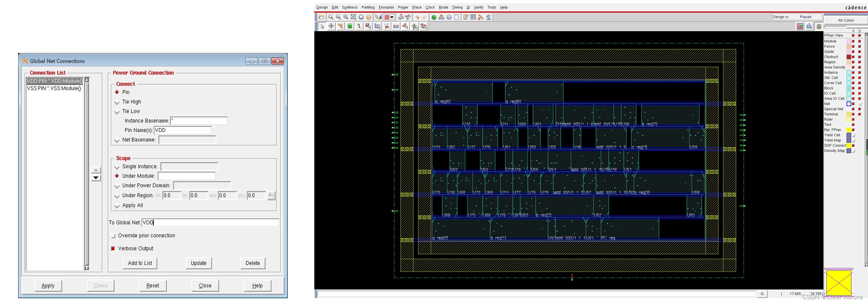Image resolution: width=868 pixels, height=303 pixels.
Task: Click the Reset button
Action: point(153,286)
